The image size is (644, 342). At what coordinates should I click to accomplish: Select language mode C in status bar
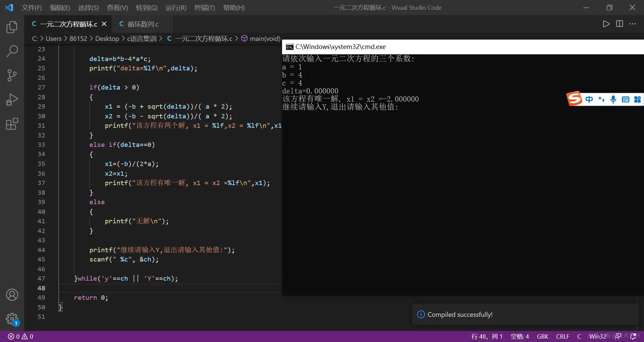point(579,337)
